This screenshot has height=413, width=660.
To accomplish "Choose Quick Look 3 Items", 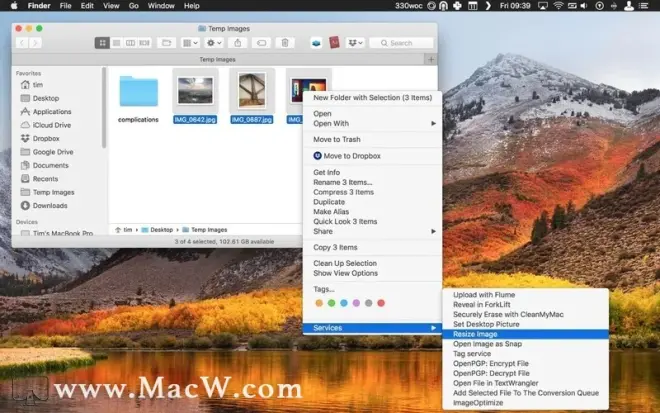I will point(372,221).
